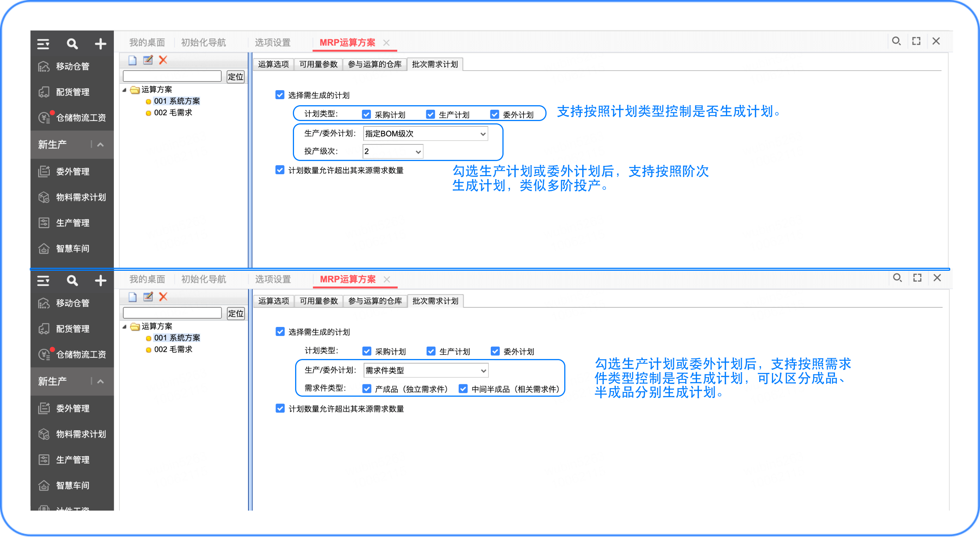Select 002 毛需求 in lower tree
Image resolution: width=980 pixels, height=537 pixels.
173,349
